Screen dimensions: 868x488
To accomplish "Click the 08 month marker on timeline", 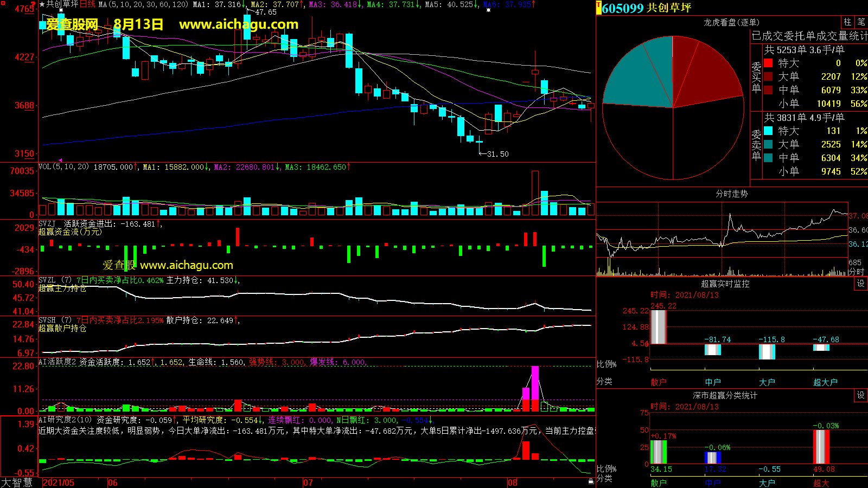I will tap(513, 483).
